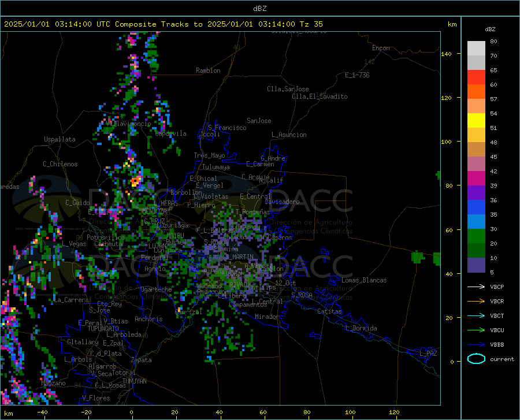Click the '-40' tick on horizontal km axis
The height and width of the screenshot is (420, 520).
click(x=42, y=412)
